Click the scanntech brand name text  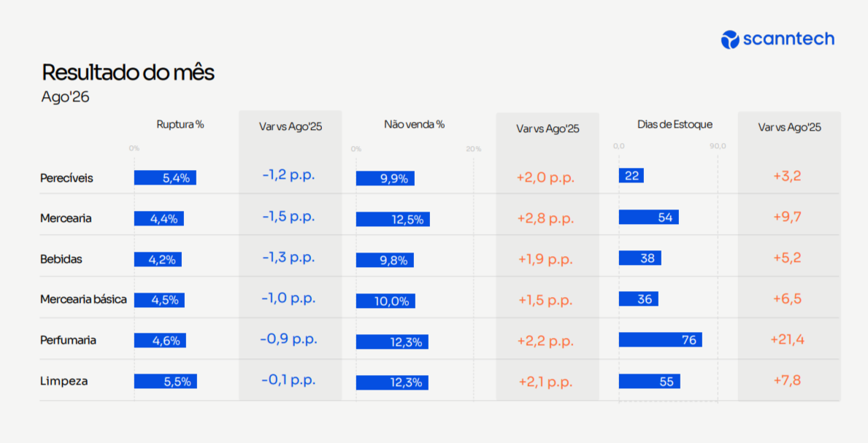tap(789, 39)
